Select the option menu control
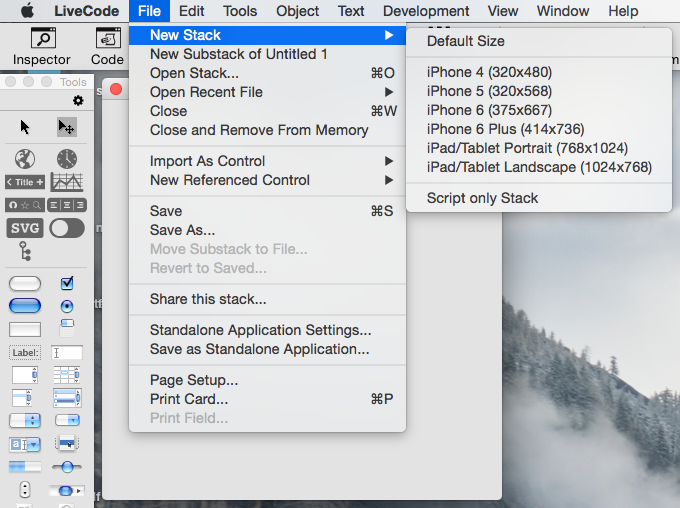This screenshot has width=680, height=508. 25,420
